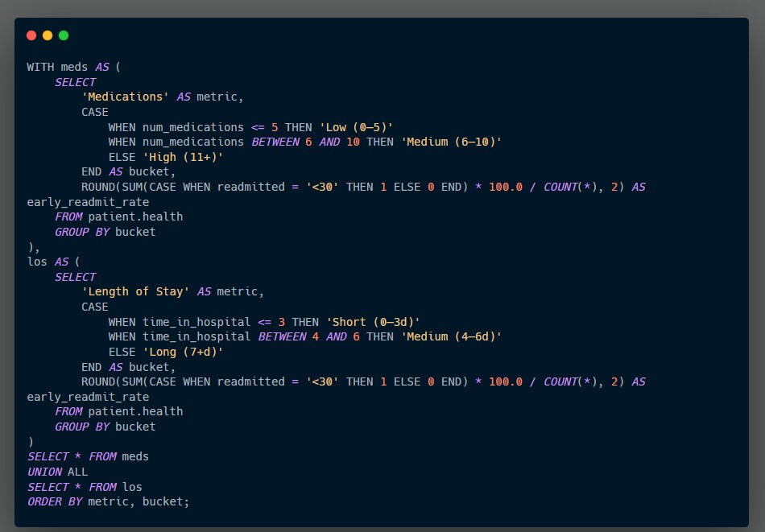This screenshot has width=765, height=532.
Task: Click the final semicolon after bucket
Action: (x=186, y=501)
